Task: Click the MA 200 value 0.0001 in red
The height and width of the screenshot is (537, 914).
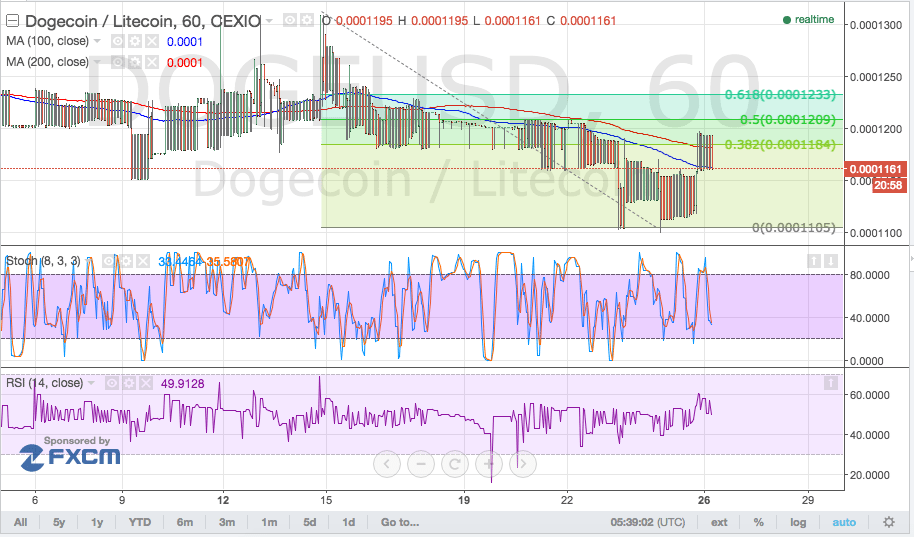Action: click(x=185, y=63)
